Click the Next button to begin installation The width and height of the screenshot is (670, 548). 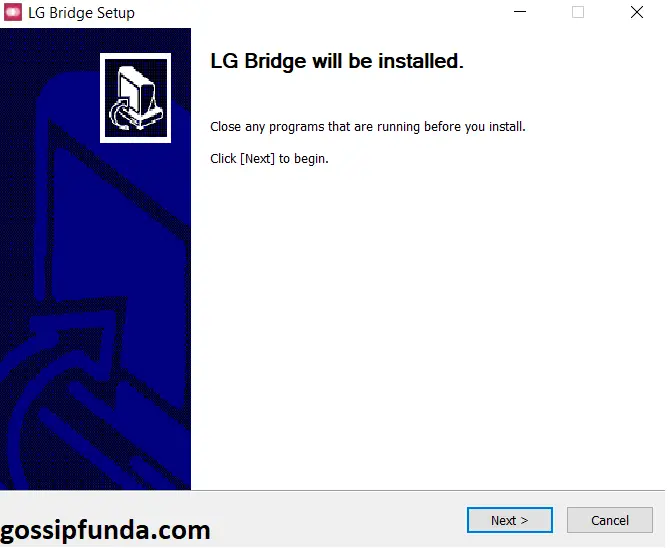click(509, 520)
